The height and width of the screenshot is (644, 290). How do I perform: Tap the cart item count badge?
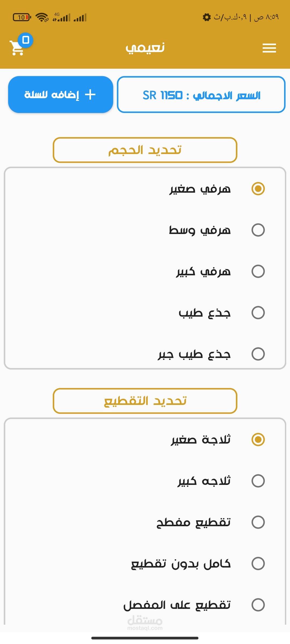click(26, 40)
